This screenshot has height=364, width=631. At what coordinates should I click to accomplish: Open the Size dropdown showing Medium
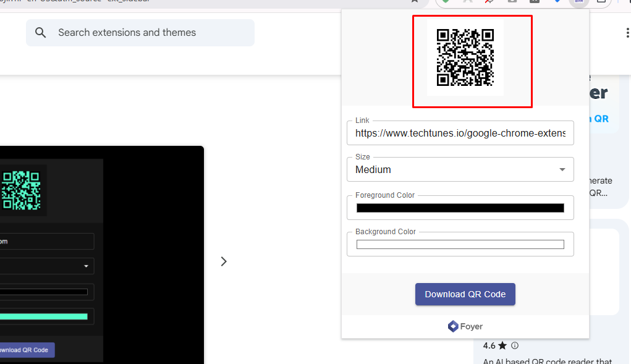click(460, 169)
